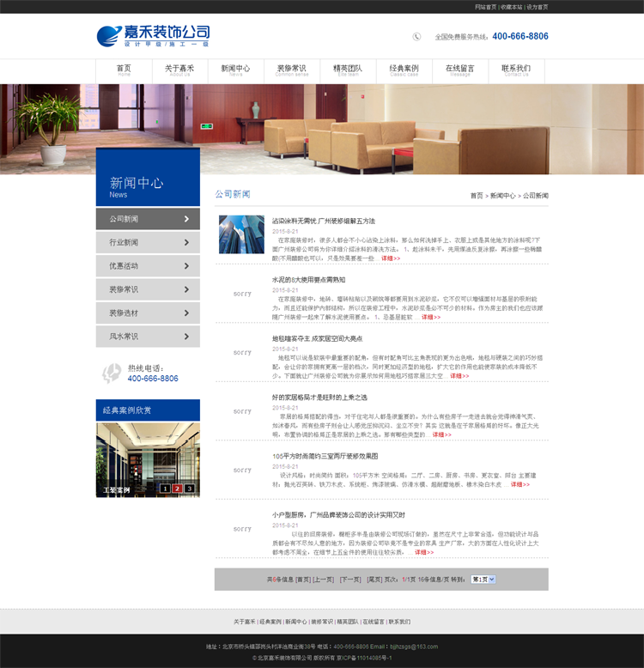Click the phone icon beside the hotline
The image size is (644, 668).
click(x=416, y=37)
